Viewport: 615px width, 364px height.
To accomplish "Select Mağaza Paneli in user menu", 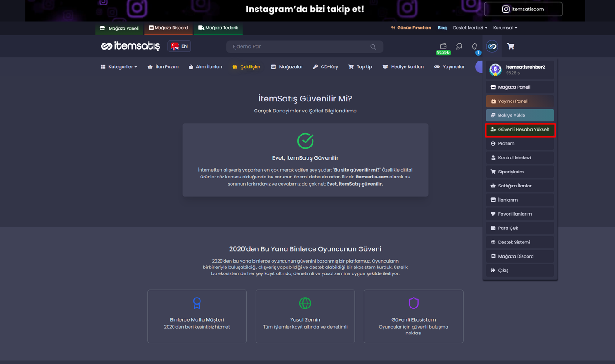I will pos(520,87).
